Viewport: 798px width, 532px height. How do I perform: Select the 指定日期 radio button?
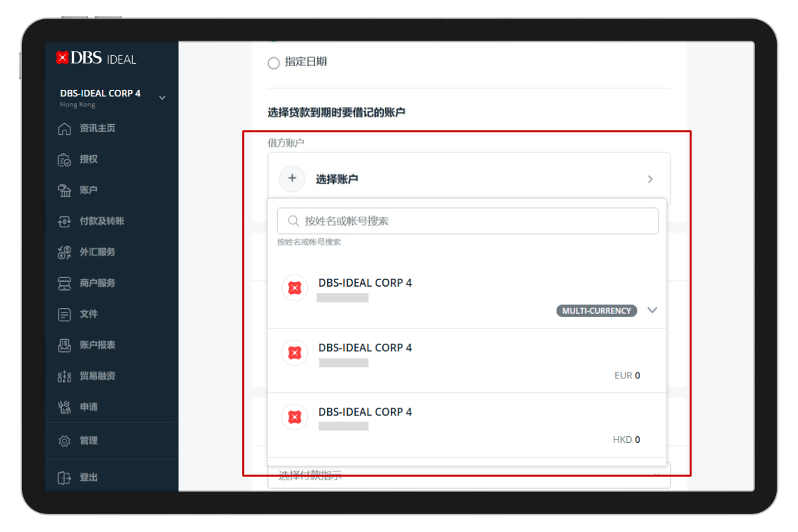[273, 63]
